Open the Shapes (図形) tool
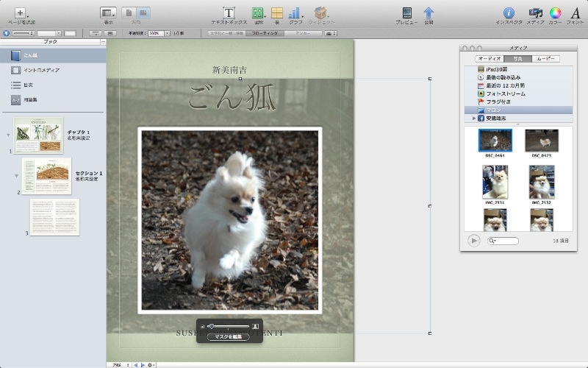Image resolution: width=588 pixels, height=368 pixels. point(258,13)
